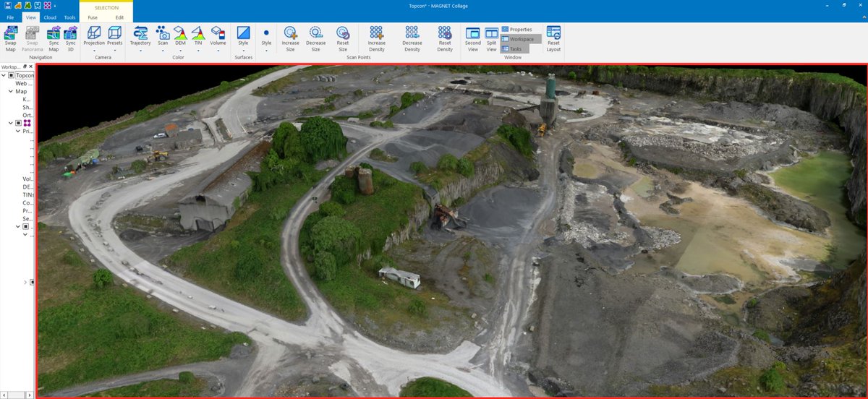
Task: Select the TINs tree item
Action: [x=28, y=194]
